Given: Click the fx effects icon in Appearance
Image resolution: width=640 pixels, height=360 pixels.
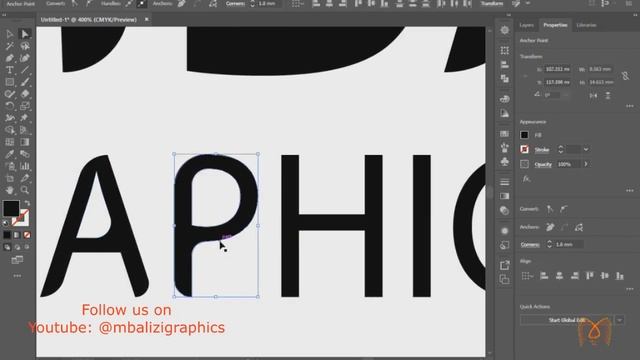Looking at the screenshot, I should coord(526,179).
